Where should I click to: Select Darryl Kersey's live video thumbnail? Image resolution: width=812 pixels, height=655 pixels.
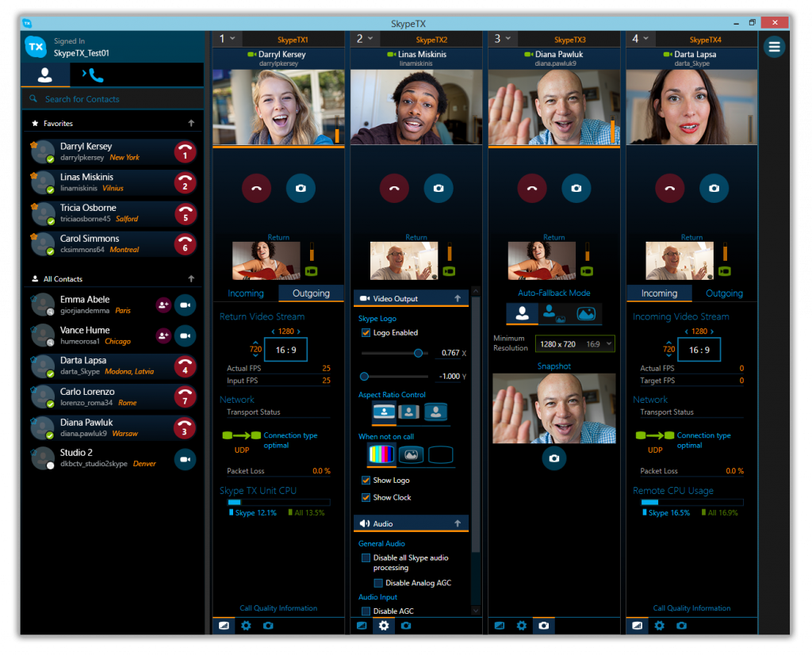(x=278, y=107)
